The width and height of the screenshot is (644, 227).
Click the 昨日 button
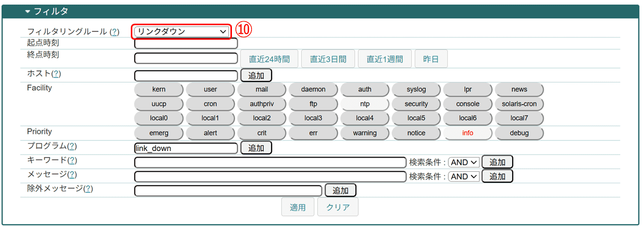(431, 59)
